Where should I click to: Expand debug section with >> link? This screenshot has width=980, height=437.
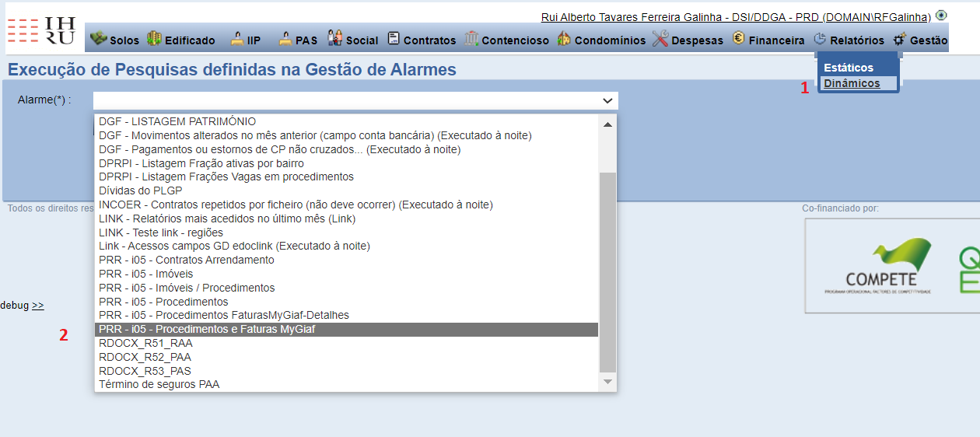38,306
